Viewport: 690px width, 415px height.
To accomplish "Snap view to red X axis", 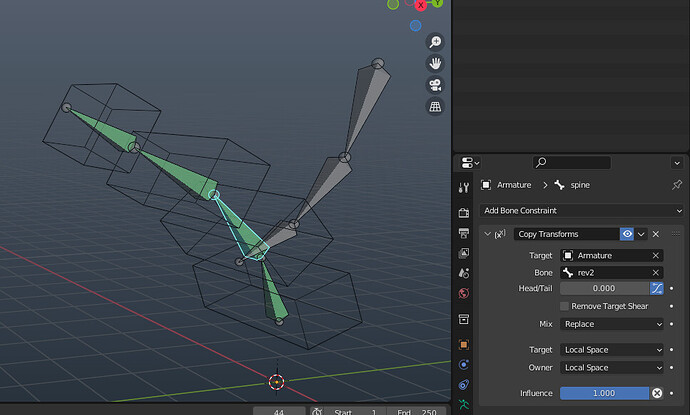I will pyautogui.click(x=421, y=5).
